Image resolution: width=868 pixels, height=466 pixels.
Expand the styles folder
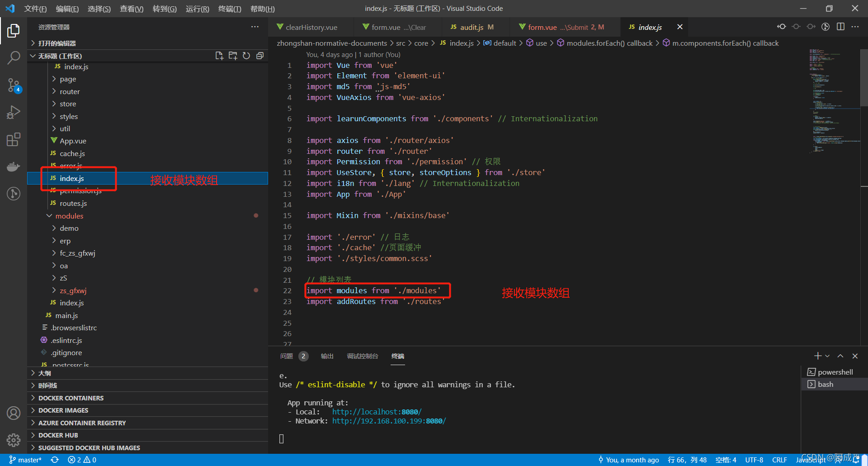pos(69,116)
